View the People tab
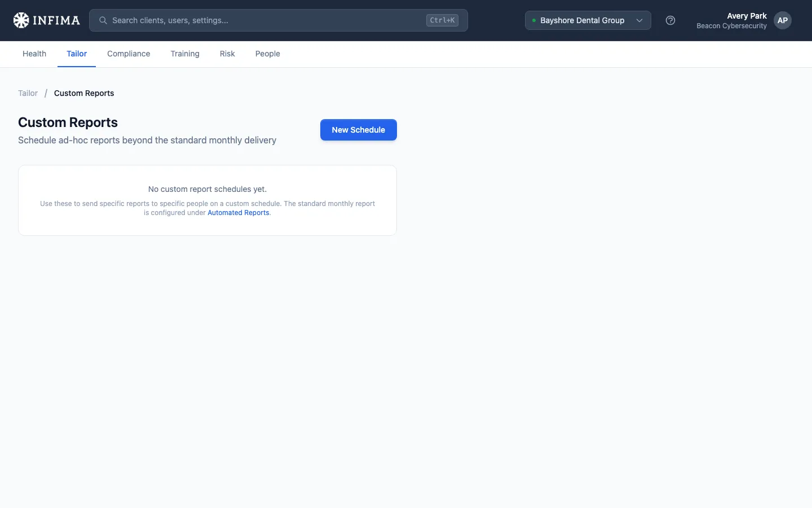This screenshot has height=508, width=812. coord(268,54)
